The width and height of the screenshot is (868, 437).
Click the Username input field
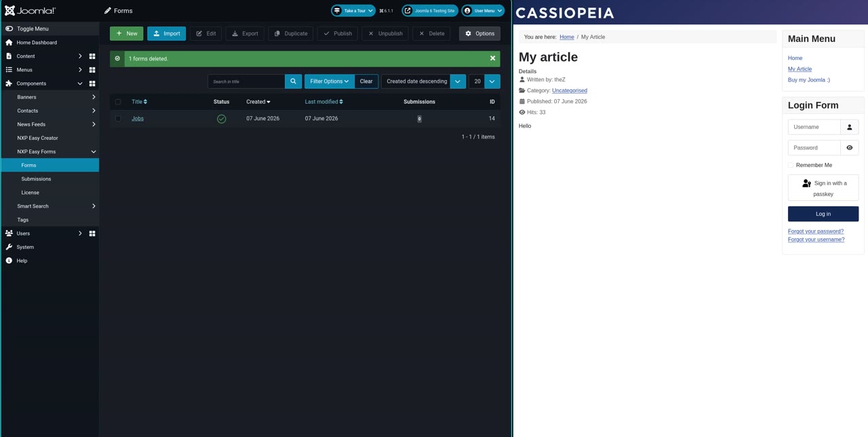click(x=814, y=127)
